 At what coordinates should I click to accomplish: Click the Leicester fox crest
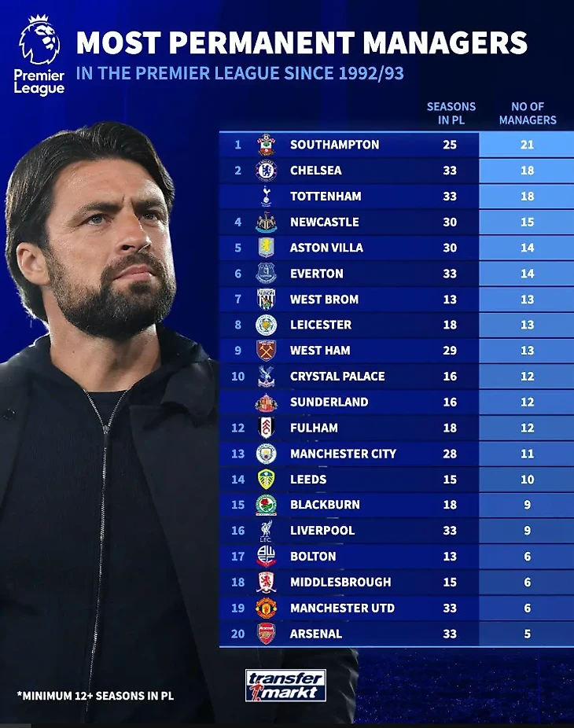pyautogui.click(x=267, y=325)
